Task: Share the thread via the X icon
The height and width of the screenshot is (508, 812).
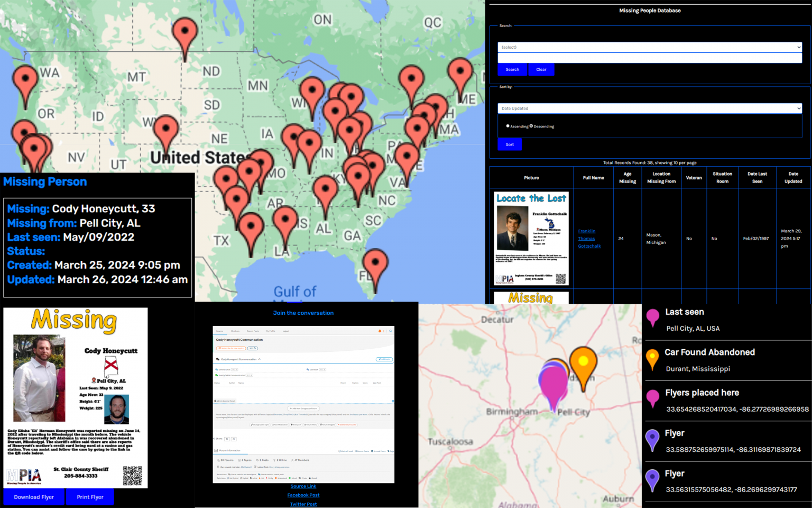Action: [x=227, y=439]
